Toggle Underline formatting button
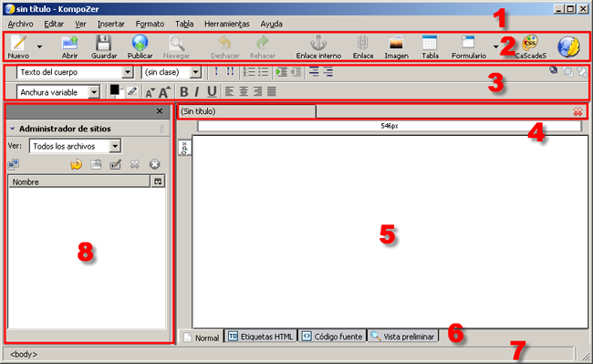Image resolution: width=593 pixels, height=364 pixels. click(212, 92)
